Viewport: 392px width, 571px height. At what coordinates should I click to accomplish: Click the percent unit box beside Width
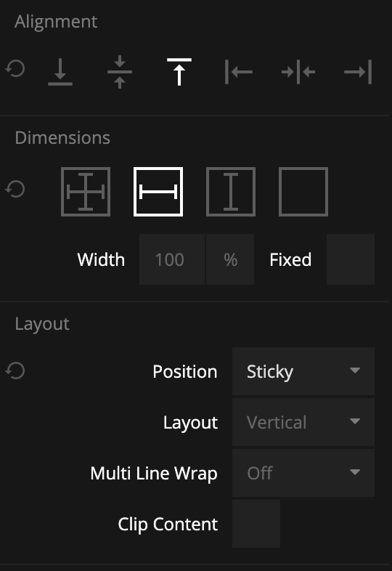click(230, 259)
